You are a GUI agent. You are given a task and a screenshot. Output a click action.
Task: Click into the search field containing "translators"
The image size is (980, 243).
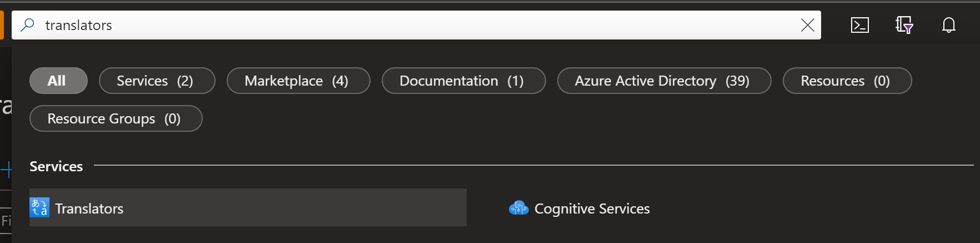tap(389, 25)
